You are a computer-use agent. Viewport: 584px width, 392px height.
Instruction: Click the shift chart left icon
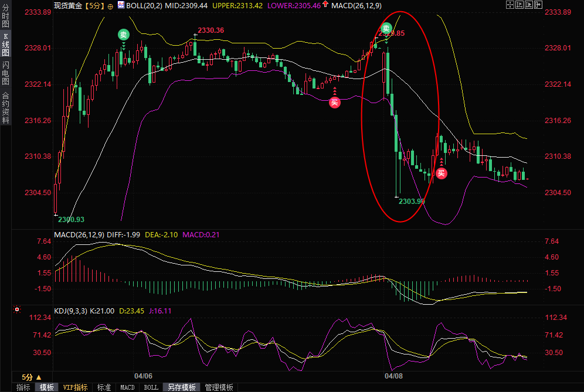point(520,5)
